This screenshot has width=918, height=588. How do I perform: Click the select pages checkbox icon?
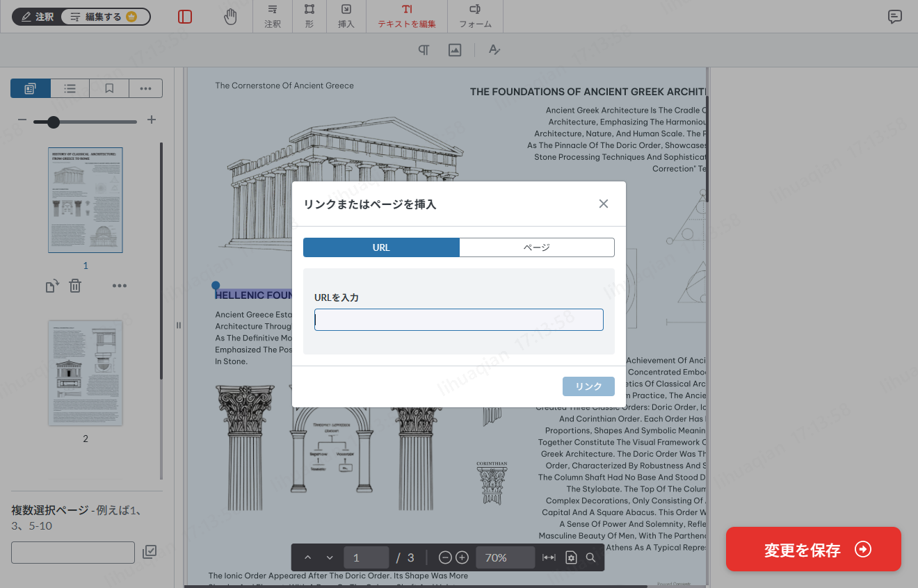coord(150,552)
